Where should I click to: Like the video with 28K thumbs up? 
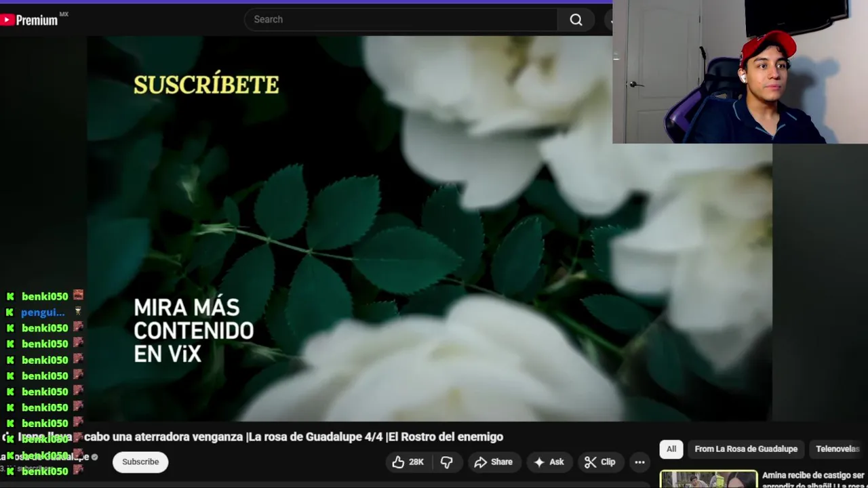pos(408,462)
